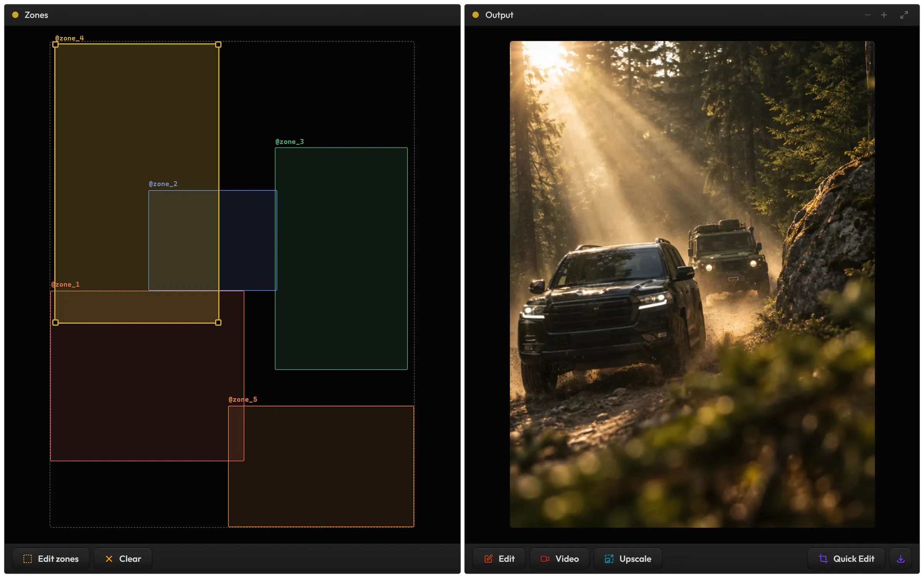Upscale the output image
The height and width of the screenshot is (578, 924).
click(628, 559)
